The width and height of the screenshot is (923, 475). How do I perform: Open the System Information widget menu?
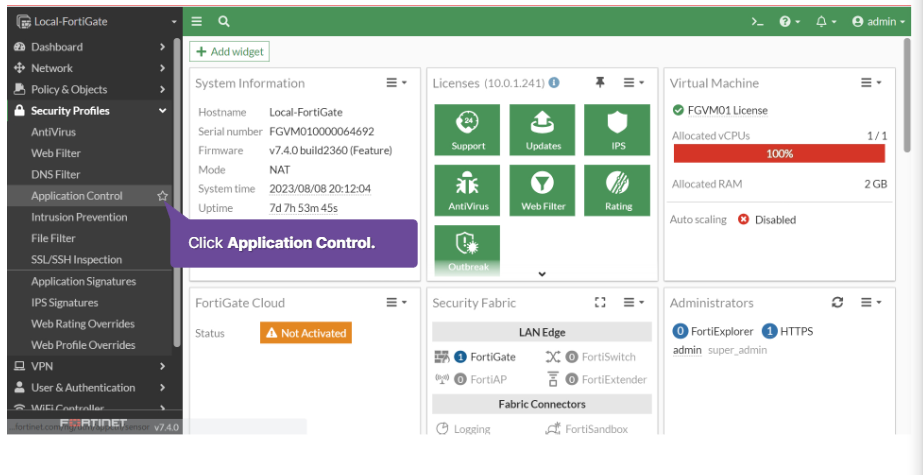pyautogui.click(x=397, y=83)
